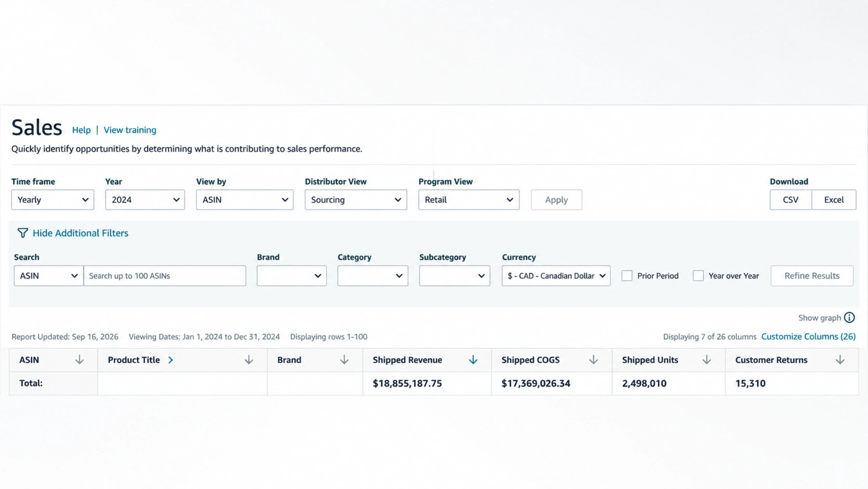
Task: Open the Currency CAD dropdown
Action: coord(556,275)
